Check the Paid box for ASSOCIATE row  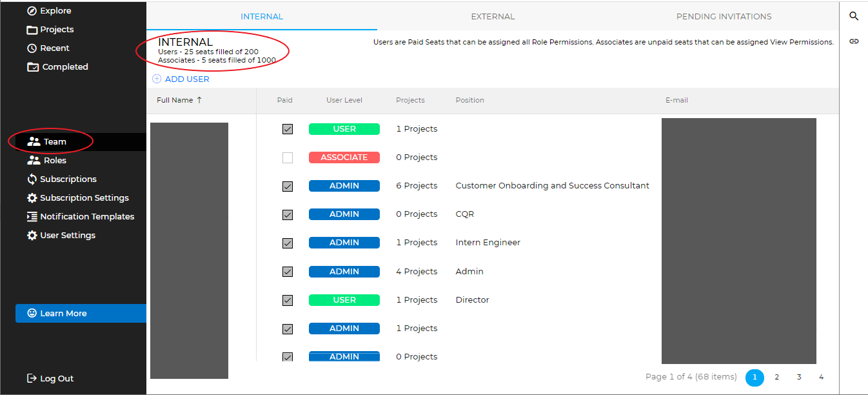tap(288, 157)
